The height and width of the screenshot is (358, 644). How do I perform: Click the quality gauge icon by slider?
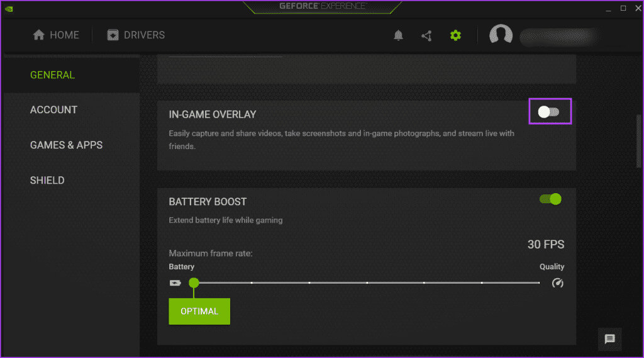(557, 282)
